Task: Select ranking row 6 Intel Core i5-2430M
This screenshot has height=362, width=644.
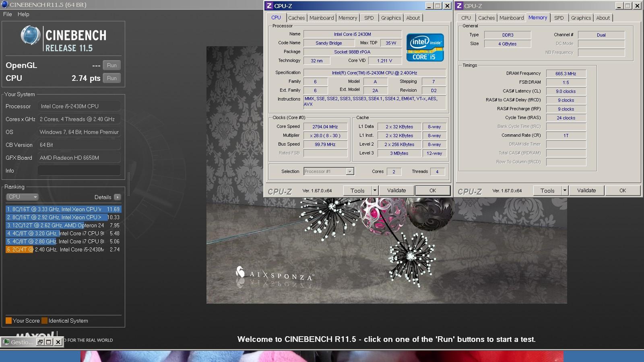Action: (63, 249)
